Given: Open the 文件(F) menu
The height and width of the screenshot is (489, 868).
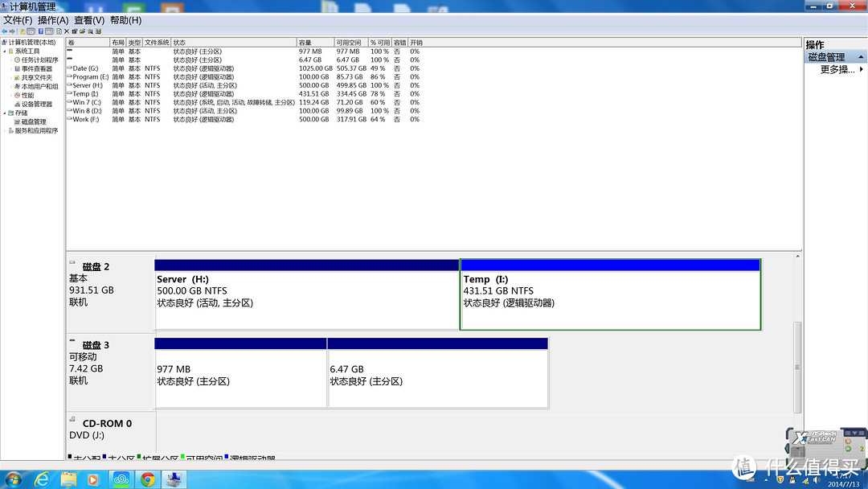Looking at the screenshot, I should tap(18, 20).
